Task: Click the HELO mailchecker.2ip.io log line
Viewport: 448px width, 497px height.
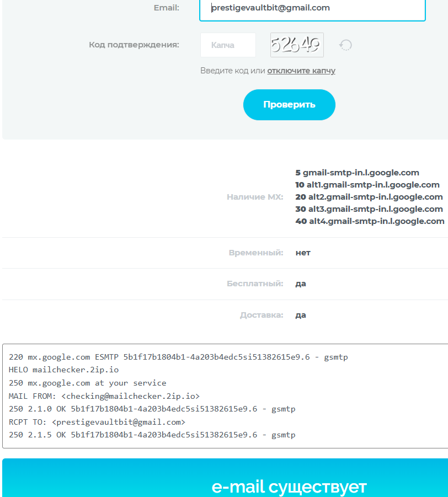Action: [64, 370]
